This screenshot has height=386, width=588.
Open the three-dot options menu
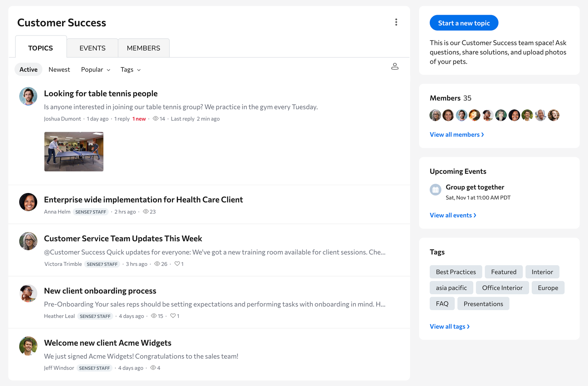396,22
